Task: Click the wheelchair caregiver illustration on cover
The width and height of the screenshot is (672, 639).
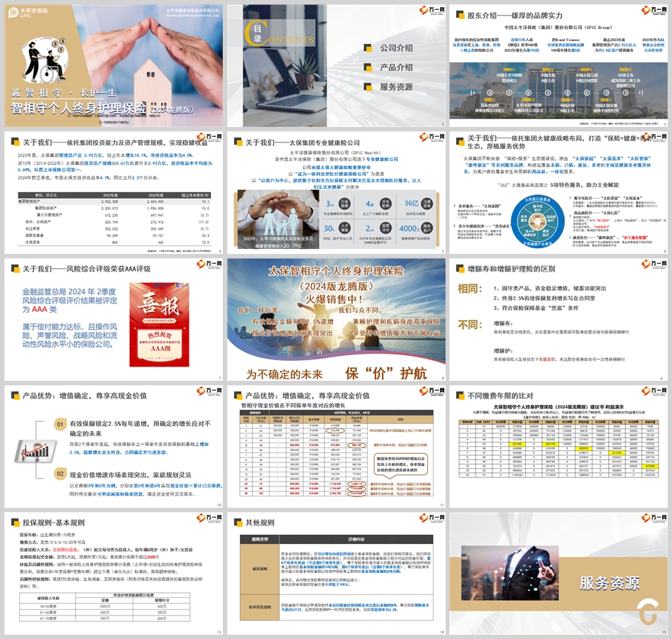Action: tap(46, 61)
